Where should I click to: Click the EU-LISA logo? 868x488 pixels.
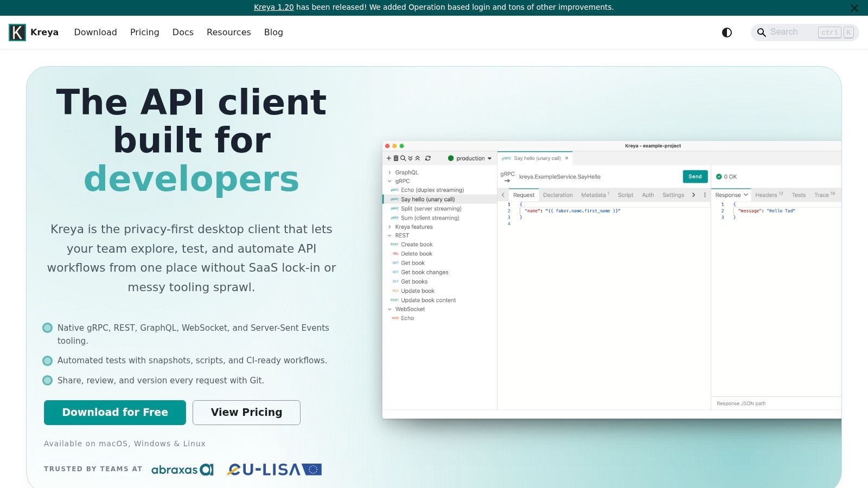[x=275, y=470]
